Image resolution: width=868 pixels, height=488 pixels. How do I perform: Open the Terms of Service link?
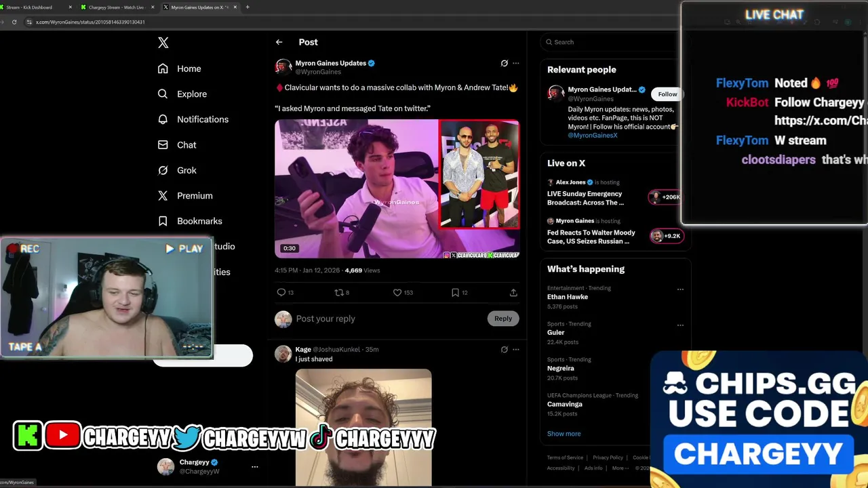point(565,457)
